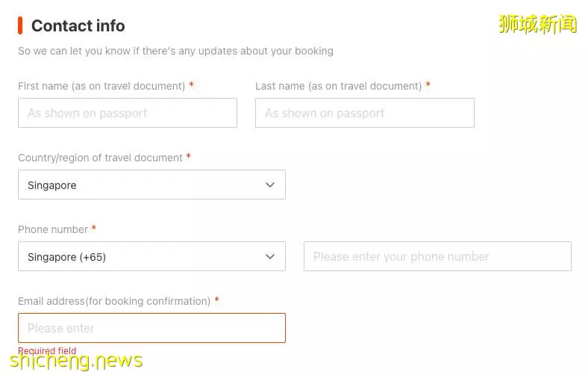This screenshot has height=375, width=588.
Task: Click the Email address booking confirmation label
Action: click(114, 301)
